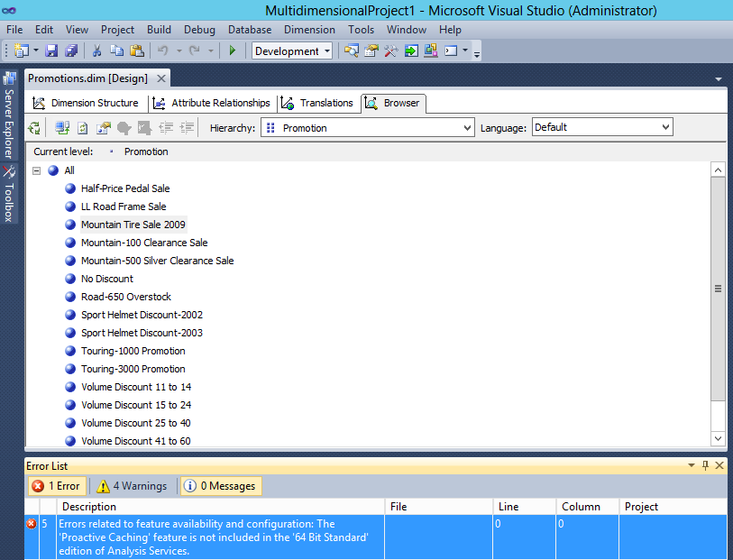Select the Proactive Caching error row
Screen dimensions: 733x560
376,537
